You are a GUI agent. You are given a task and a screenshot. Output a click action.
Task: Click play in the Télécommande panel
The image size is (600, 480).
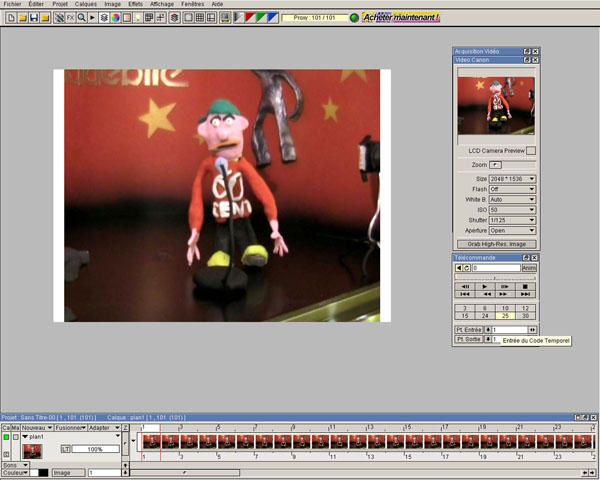pyautogui.click(x=485, y=287)
